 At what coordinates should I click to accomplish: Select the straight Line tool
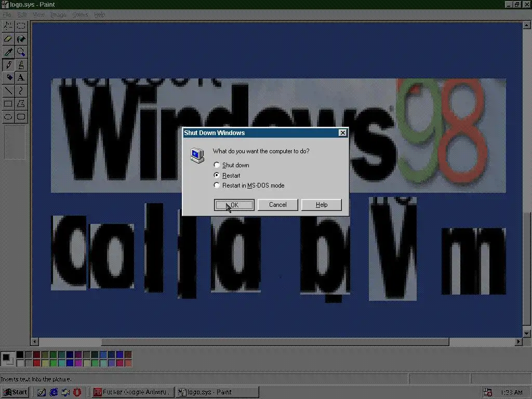coord(8,90)
